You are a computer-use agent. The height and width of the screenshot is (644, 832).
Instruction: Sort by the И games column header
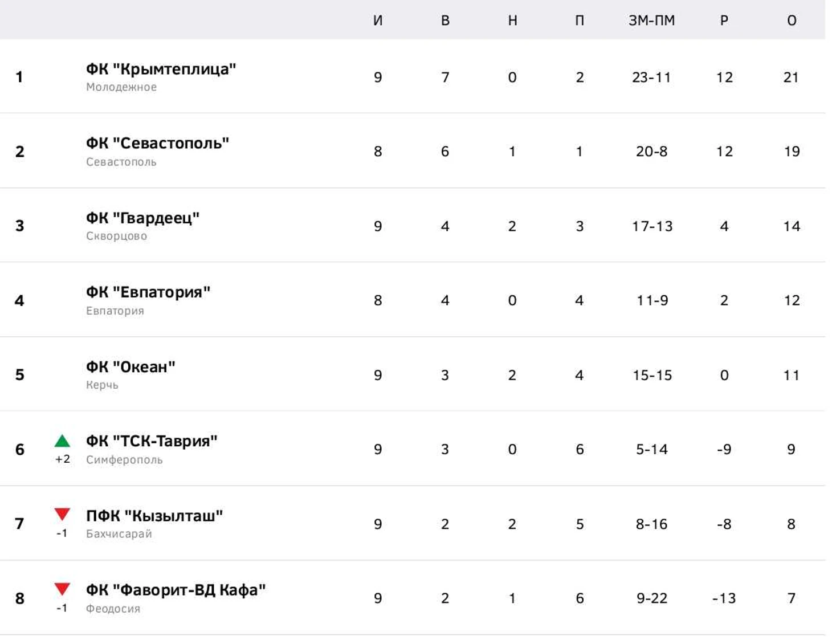click(378, 21)
